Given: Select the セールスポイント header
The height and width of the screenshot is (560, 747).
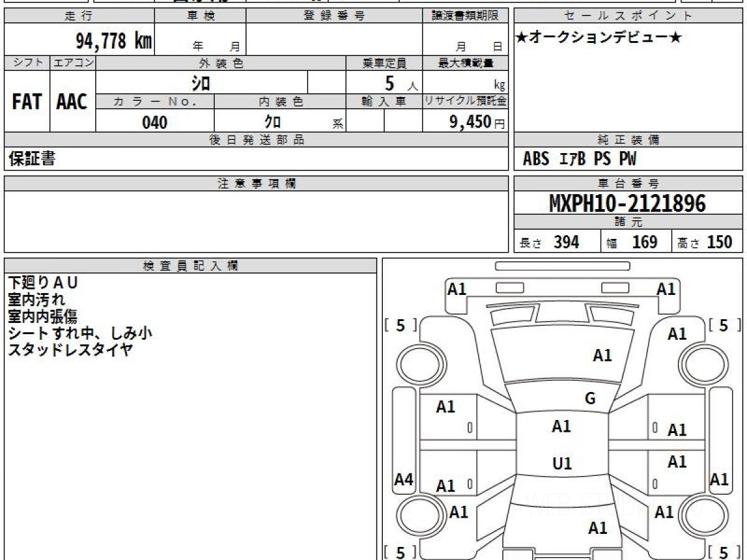Looking at the screenshot, I should (x=629, y=16).
